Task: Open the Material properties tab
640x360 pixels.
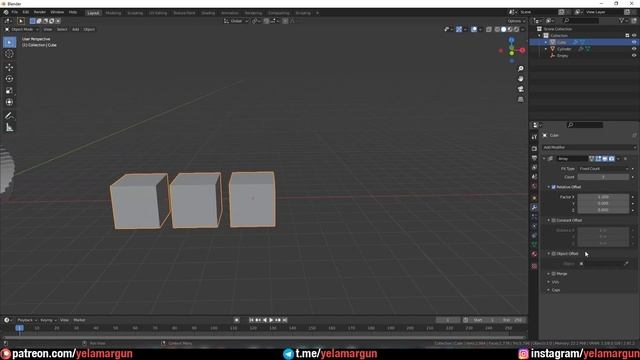Action: pos(534,254)
